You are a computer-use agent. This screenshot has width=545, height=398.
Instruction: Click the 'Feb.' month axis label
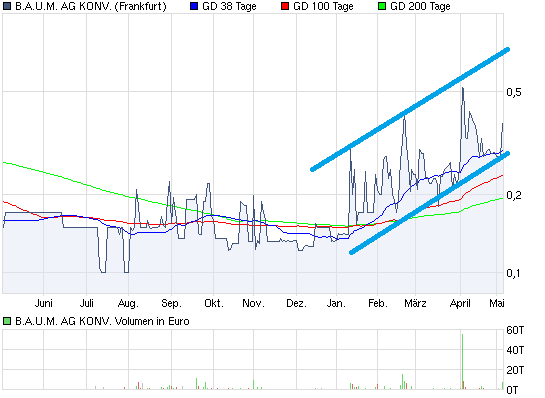point(378,303)
